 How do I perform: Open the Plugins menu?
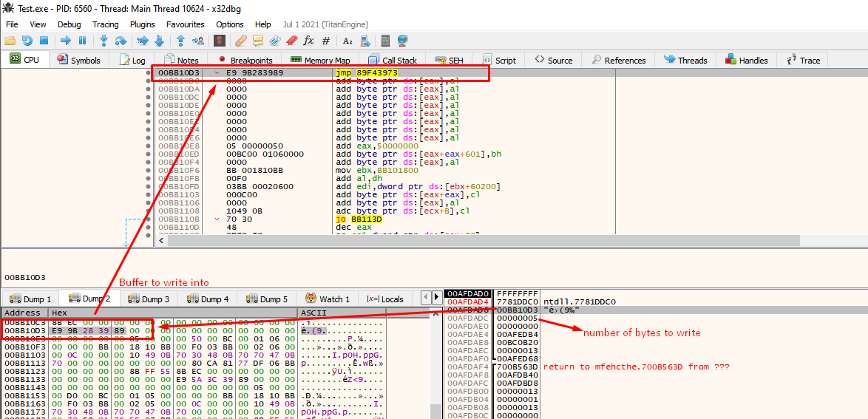pos(142,24)
